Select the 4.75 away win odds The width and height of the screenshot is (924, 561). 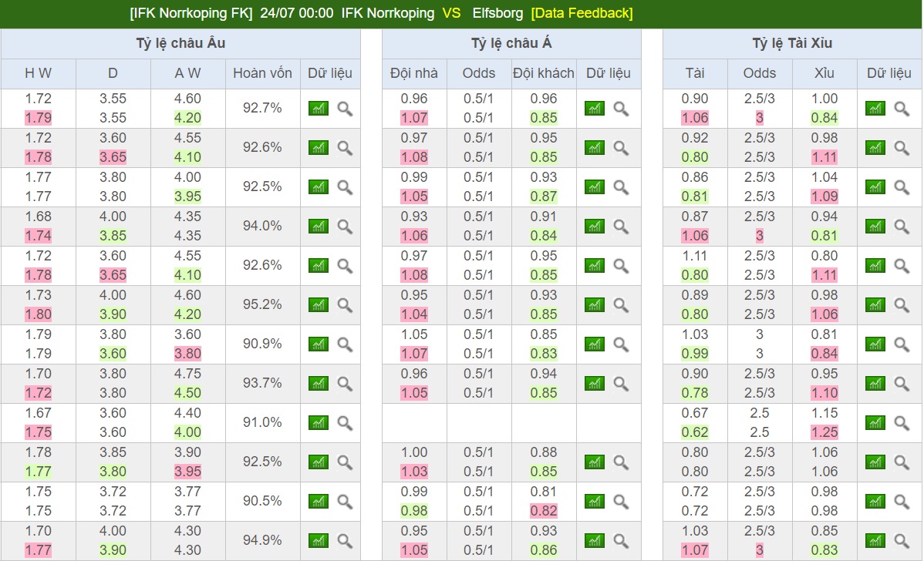187,374
